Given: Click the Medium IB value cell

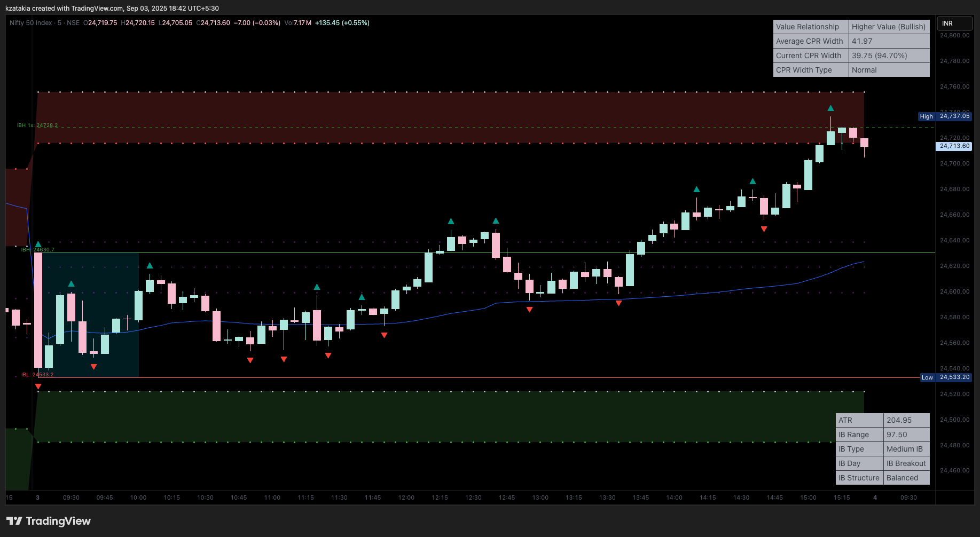Looking at the screenshot, I should coord(907,449).
